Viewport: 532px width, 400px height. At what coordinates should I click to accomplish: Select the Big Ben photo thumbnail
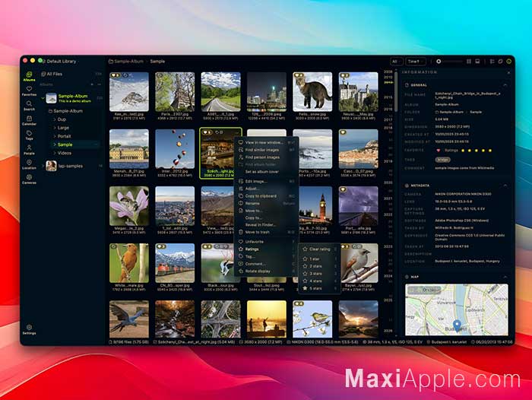(x=315, y=206)
